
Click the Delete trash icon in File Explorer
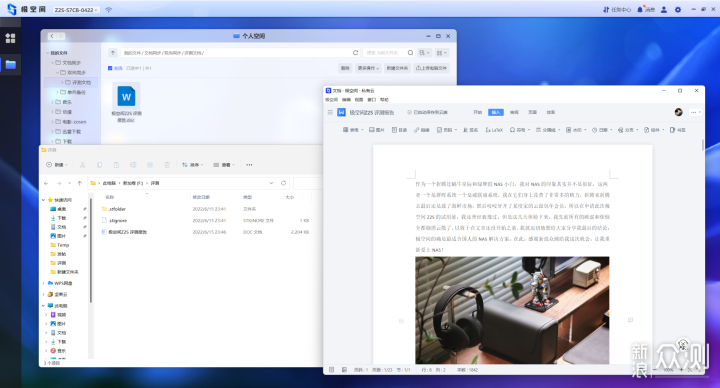click(167, 165)
